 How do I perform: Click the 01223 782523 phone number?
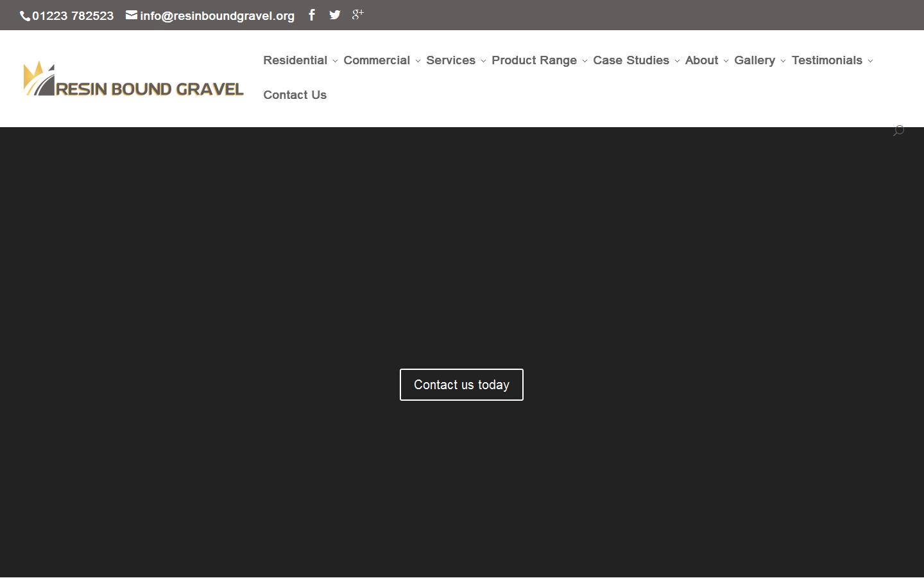pos(73,15)
